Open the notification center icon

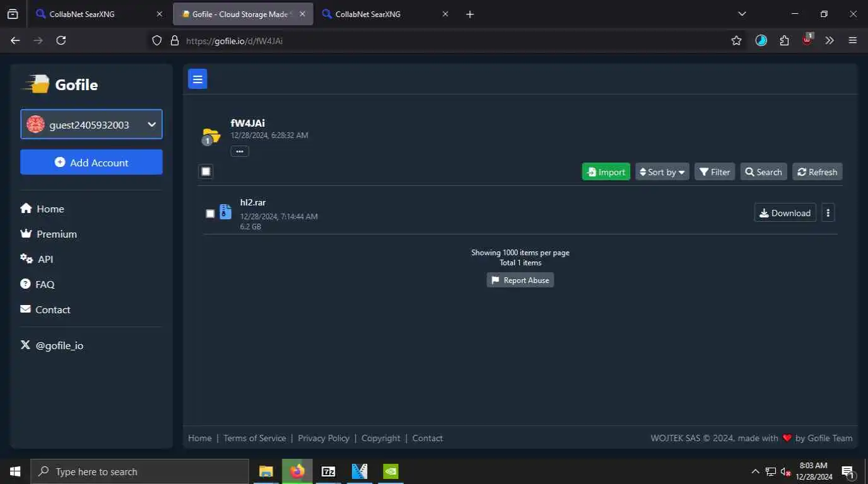[x=848, y=471]
